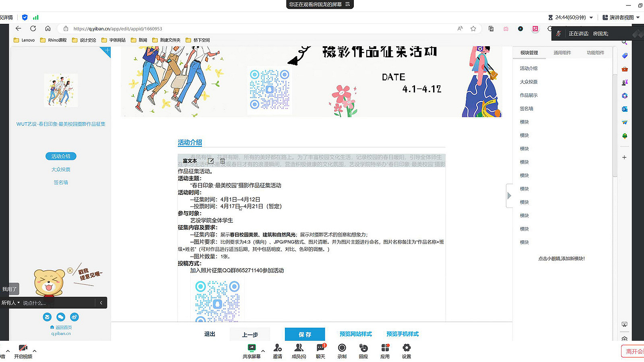Bookmark the page with the star icon
The width and height of the screenshot is (644, 362).
pyautogui.click(x=473, y=29)
